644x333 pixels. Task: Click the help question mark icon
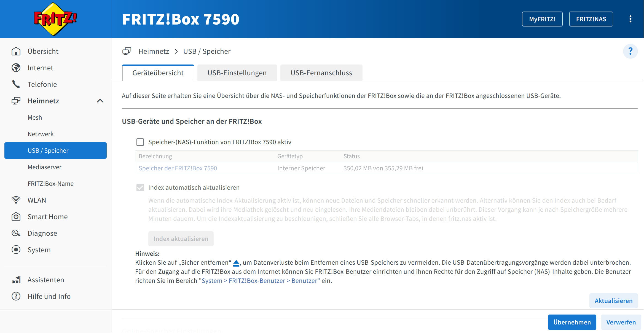(630, 51)
